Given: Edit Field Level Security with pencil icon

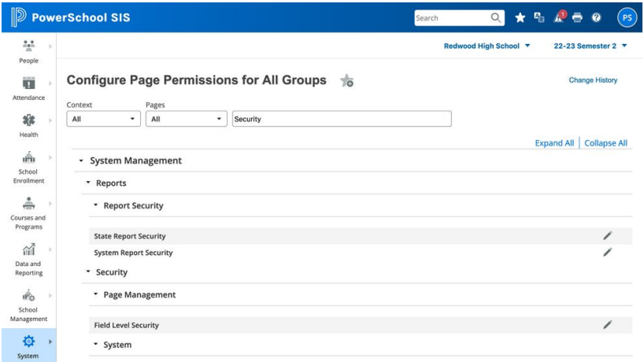Looking at the screenshot, I should pos(607,324).
